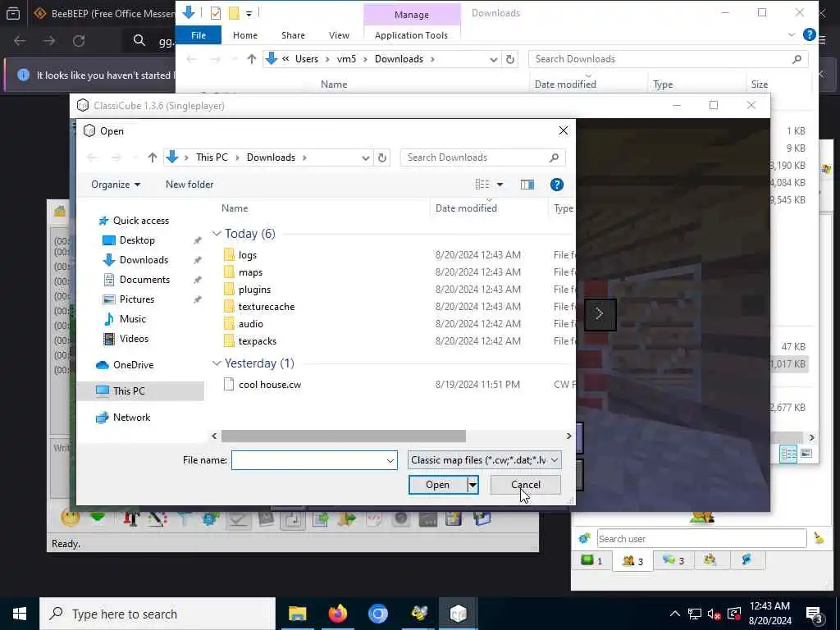
Task: Click the BeeBEEP Search user field
Action: pos(701,539)
